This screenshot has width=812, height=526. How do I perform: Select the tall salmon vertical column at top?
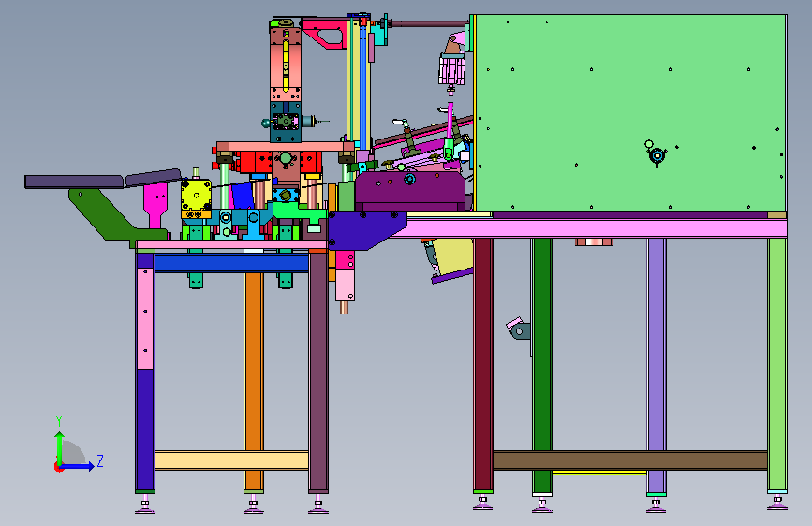(285, 64)
